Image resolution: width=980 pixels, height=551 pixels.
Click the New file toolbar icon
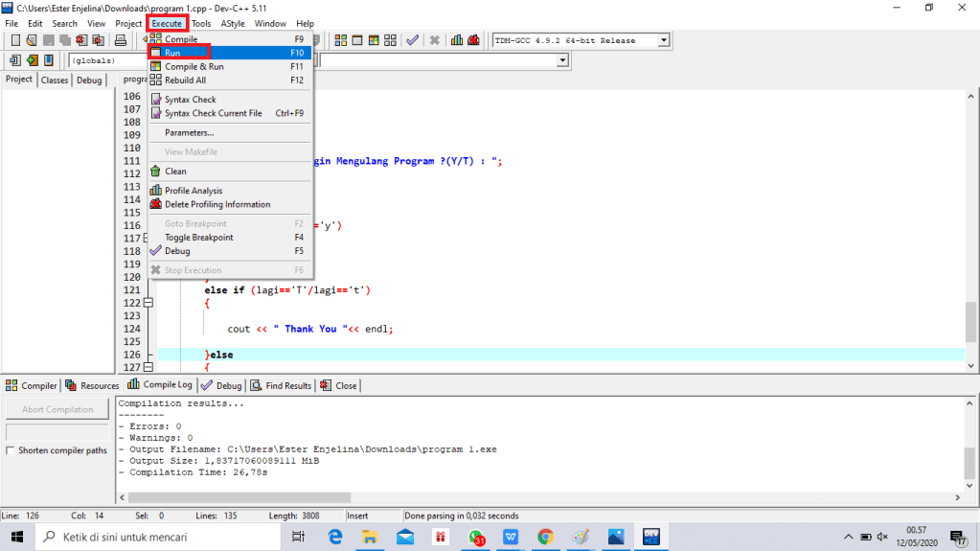[x=14, y=40]
